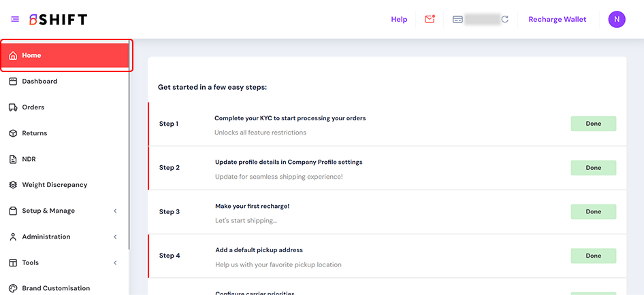Select Home in the sidebar

point(31,56)
